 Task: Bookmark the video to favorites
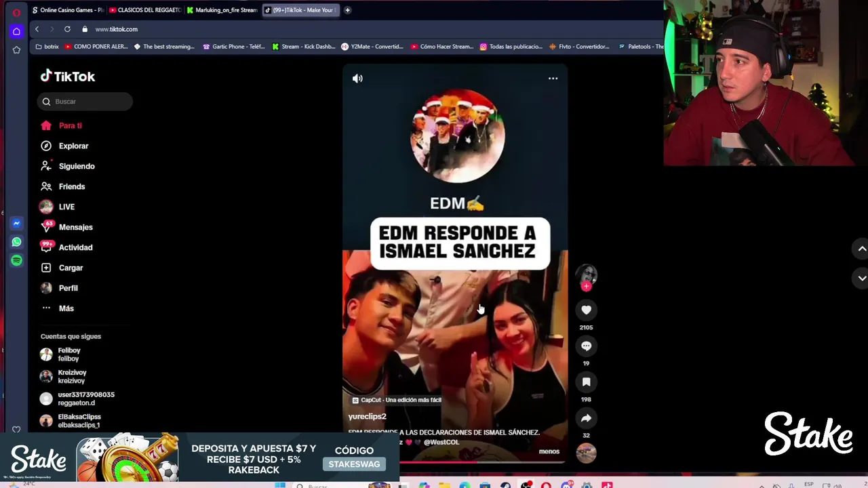586,382
